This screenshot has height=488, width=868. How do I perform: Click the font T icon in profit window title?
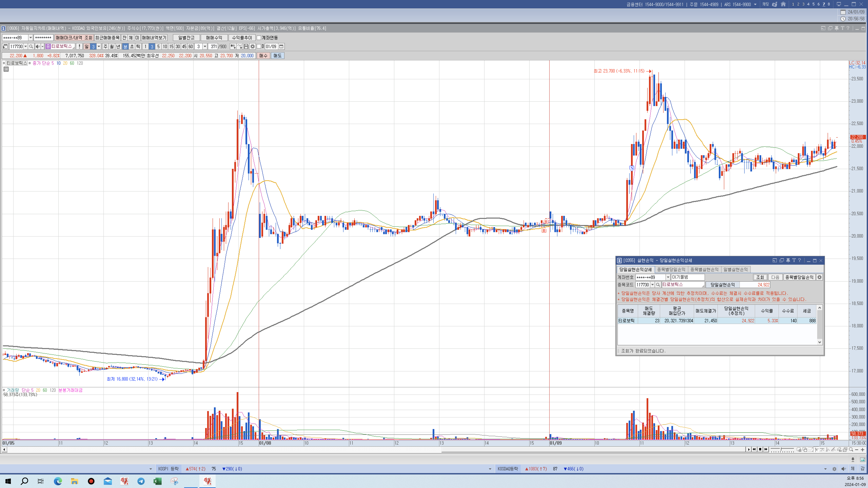pos(794,260)
